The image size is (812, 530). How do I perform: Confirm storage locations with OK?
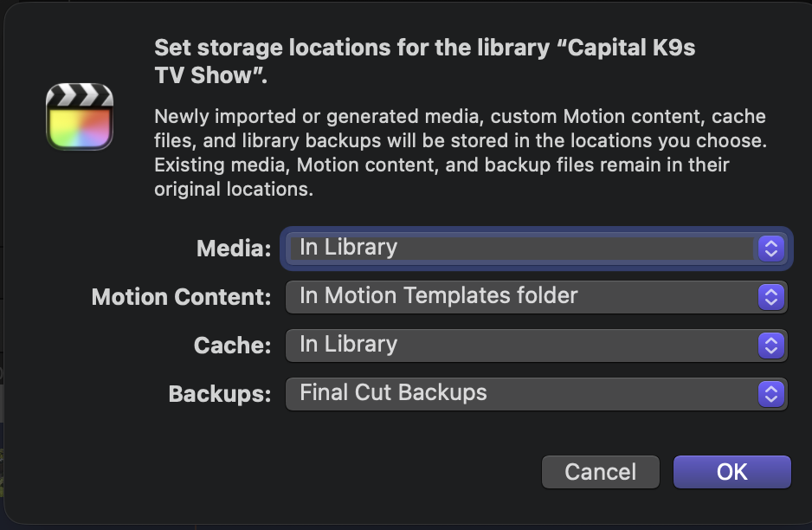coord(731,472)
